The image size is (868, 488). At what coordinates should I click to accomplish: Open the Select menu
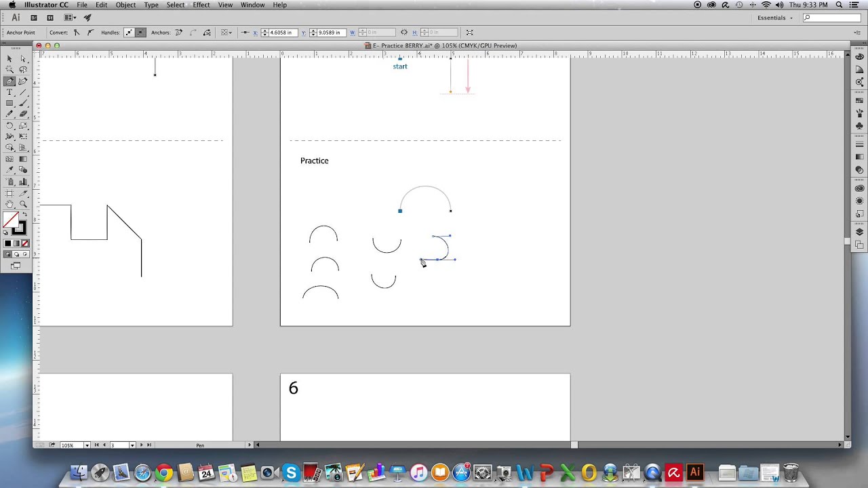176,5
